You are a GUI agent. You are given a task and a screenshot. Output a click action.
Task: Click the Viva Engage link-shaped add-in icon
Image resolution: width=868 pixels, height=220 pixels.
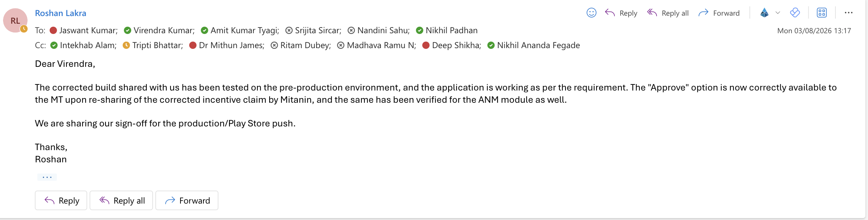pos(795,13)
